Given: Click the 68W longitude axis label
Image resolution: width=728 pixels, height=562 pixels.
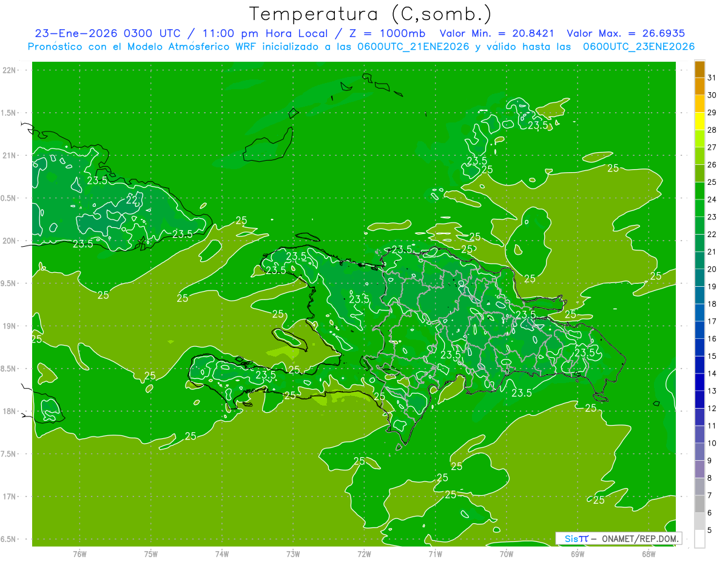Looking at the screenshot, I should [649, 554].
